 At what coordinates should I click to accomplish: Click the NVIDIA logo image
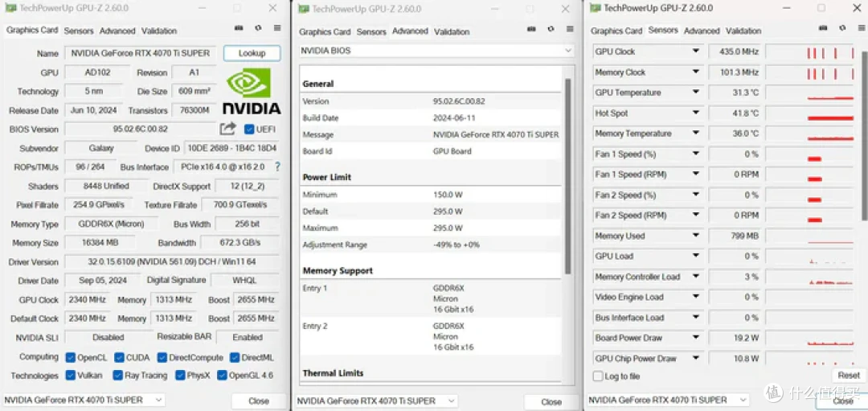point(251,92)
